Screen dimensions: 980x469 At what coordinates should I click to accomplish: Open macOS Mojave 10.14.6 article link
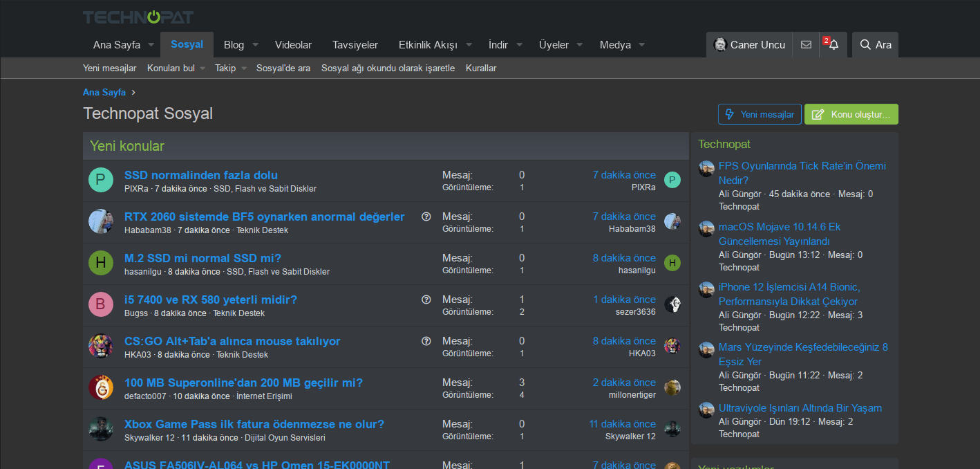click(780, 234)
